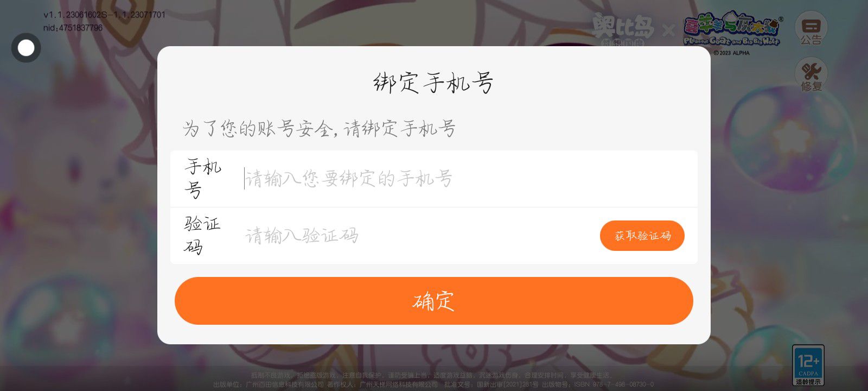The image size is (868, 391).
Task: Tap the floating white circle assistive button
Action: (26, 48)
